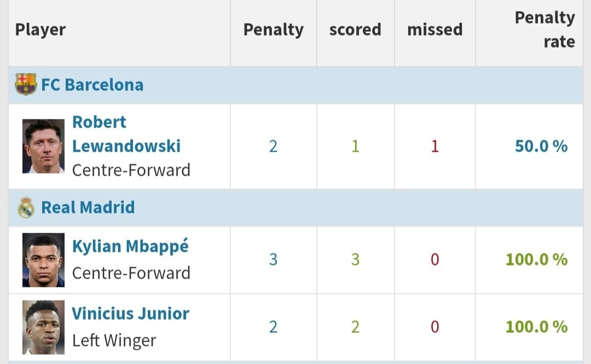Click Vinicius Junior's 100.0 % penalty rate
The width and height of the screenshot is (591, 364).
coord(537,327)
